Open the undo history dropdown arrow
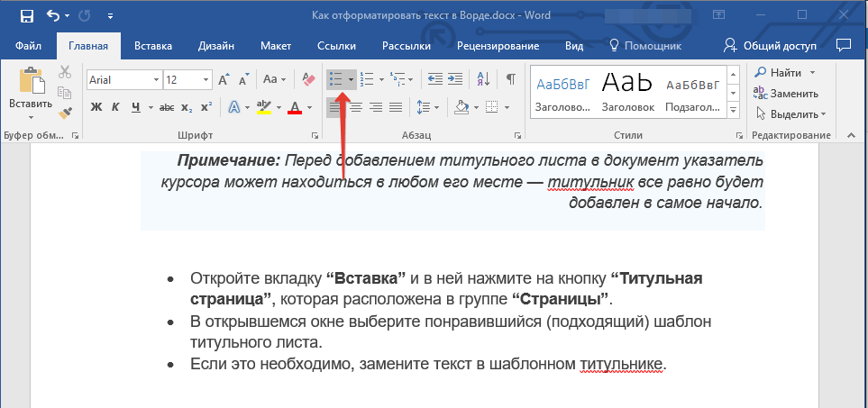Viewport: 868px width, 408px height. [68, 16]
